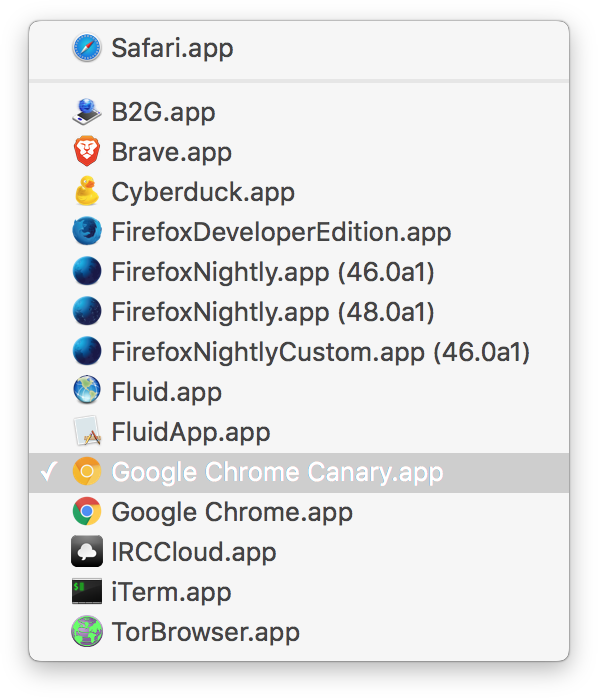The image size is (598, 698).
Task: Click the IRCCloud cloud icon
Action: coord(87,551)
